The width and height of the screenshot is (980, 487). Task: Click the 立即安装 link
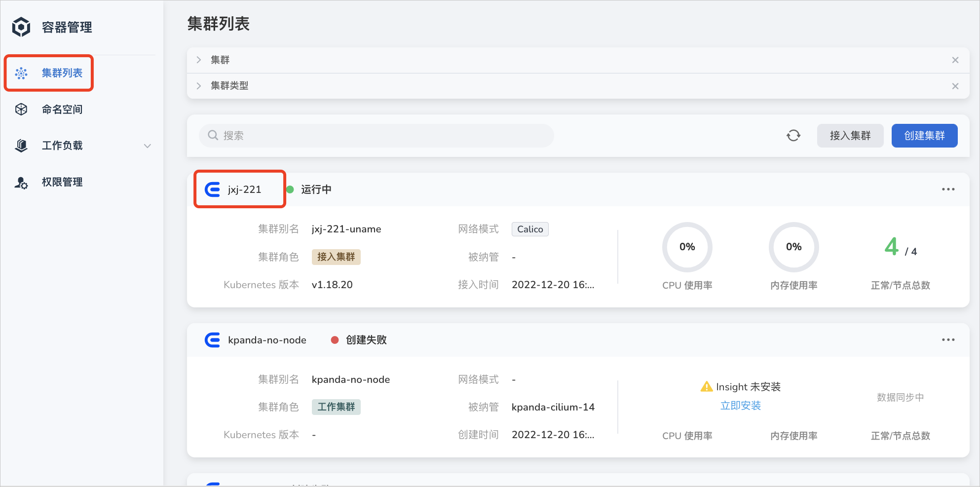pyautogui.click(x=741, y=406)
